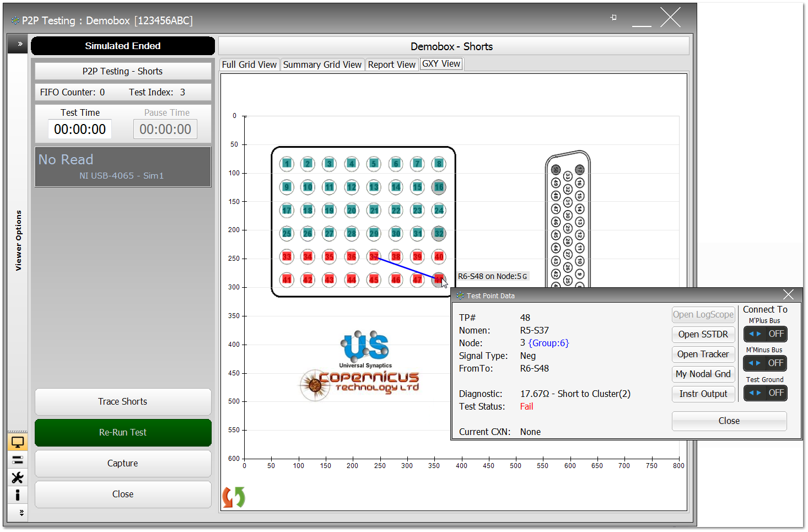The height and width of the screenshot is (532, 808).
Task: Click test point 37 on connector grid
Action: pos(374,257)
